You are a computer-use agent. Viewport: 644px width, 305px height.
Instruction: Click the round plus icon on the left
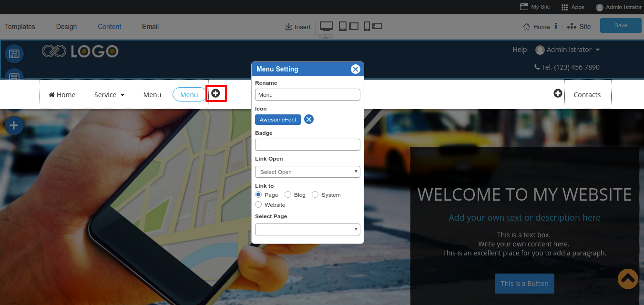point(14,125)
